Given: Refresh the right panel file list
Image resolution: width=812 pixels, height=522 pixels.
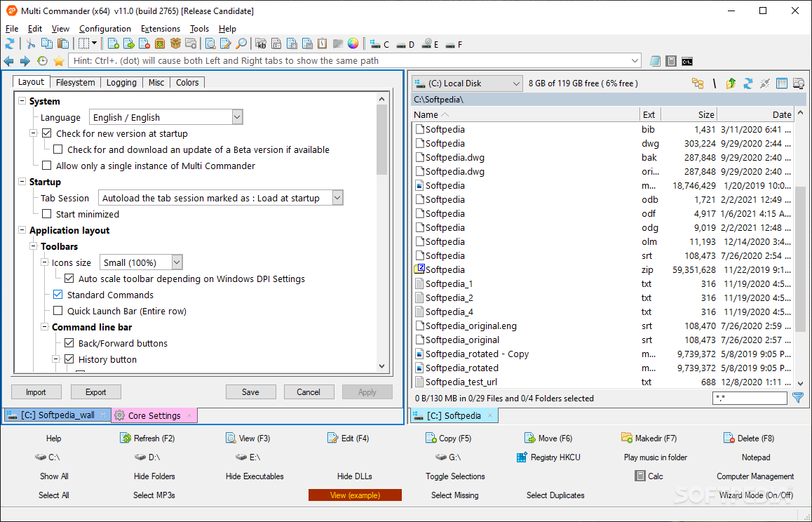Looking at the screenshot, I should [x=747, y=83].
